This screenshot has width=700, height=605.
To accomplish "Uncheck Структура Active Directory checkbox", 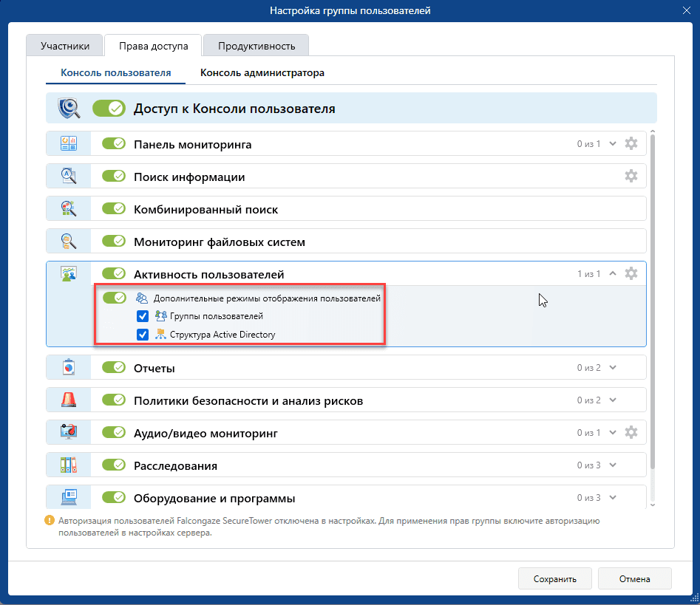I will (x=143, y=335).
